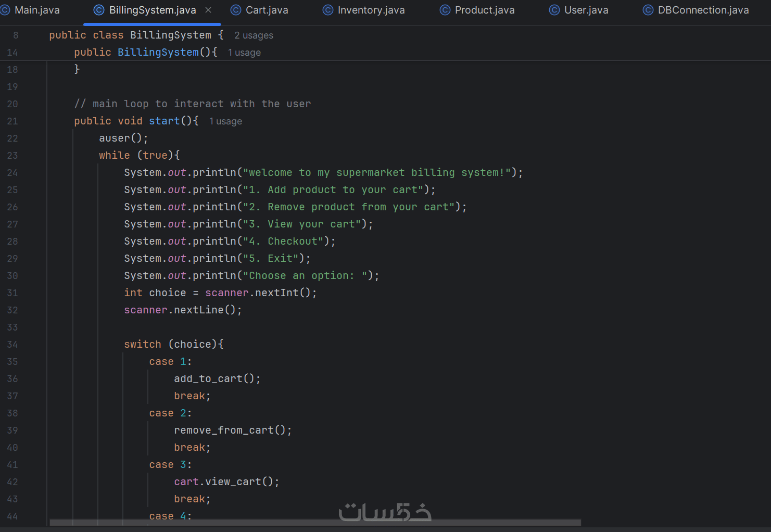Show the 1 usage of start method
Screen dimensions: 771x532
(x=225, y=121)
